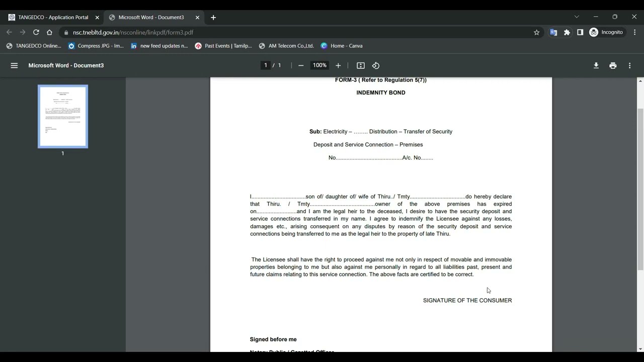Image resolution: width=644 pixels, height=362 pixels.
Task: Bookmark this page with the star icon
Action: click(x=536, y=32)
